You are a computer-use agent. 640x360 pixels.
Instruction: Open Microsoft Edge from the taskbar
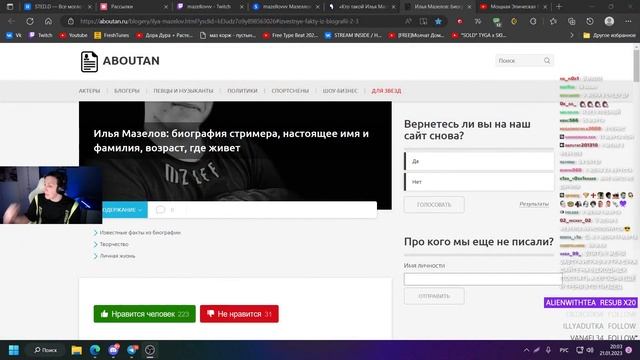tap(95, 350)
